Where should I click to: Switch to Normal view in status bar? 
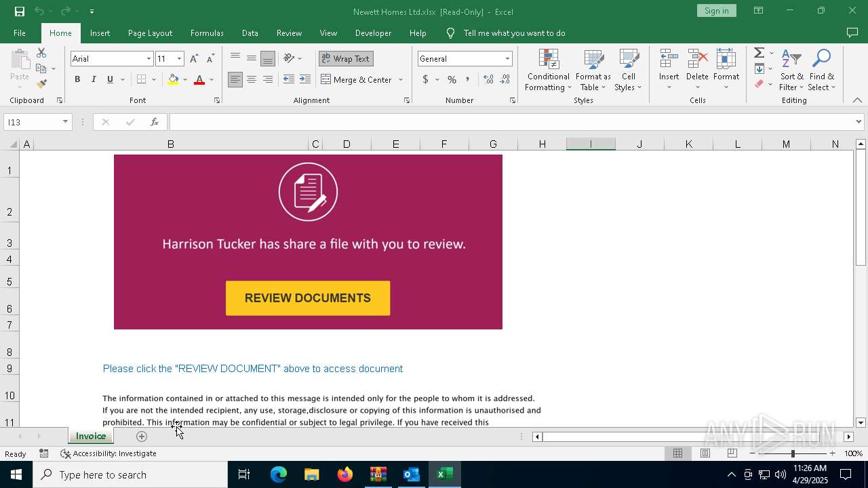677,453
